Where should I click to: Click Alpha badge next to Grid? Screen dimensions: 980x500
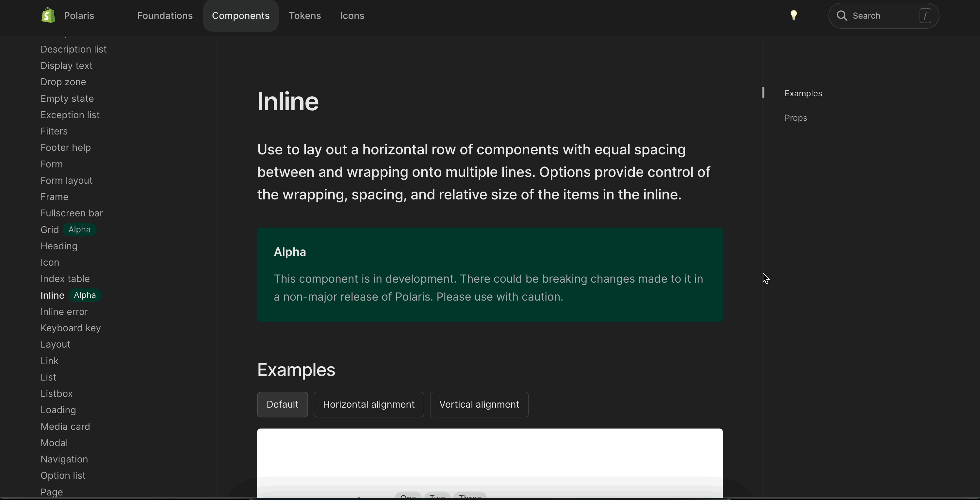(79, 230)
